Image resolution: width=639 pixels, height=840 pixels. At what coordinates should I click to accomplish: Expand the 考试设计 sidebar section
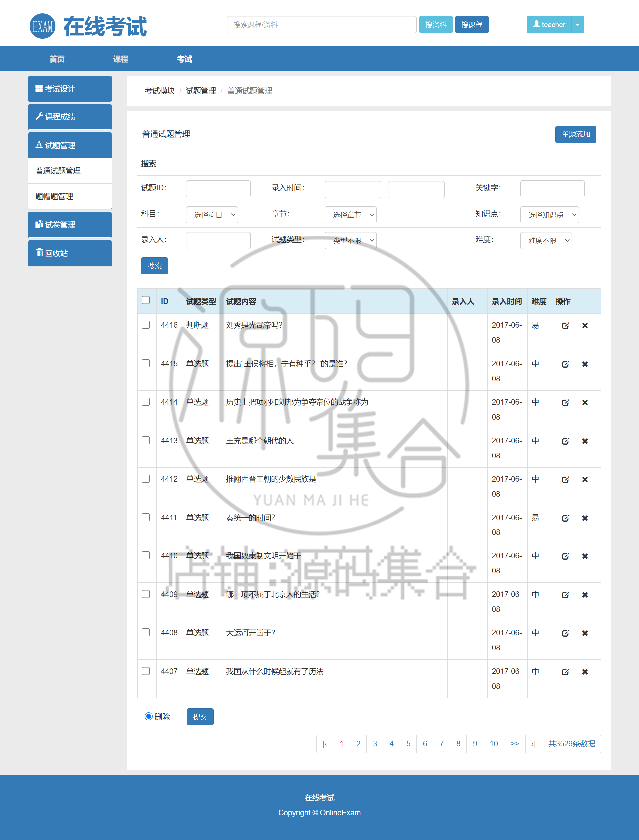[x=70, y=89]
